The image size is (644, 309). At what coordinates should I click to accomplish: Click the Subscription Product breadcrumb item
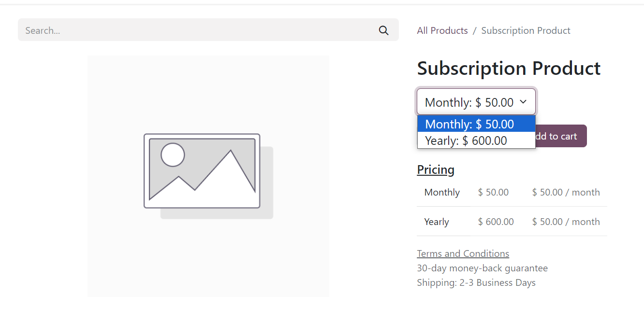(x=526, y=30)
